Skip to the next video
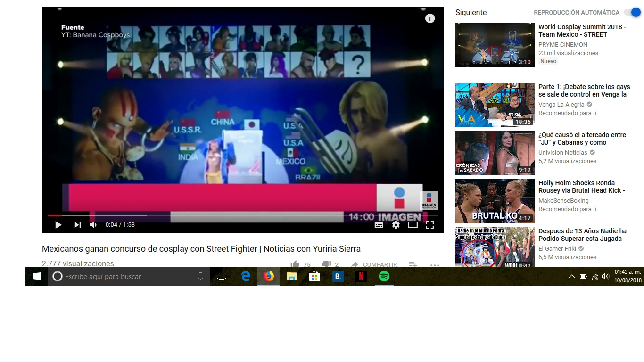Image resolution: width=644 pixels, height=362 pixels. 78,225
